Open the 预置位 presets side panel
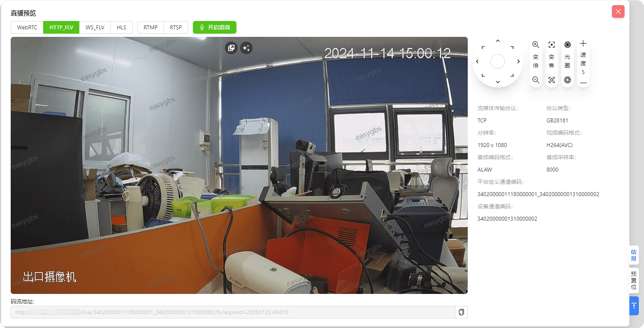Viewport: 644px width, 328px height. point(634,280)
